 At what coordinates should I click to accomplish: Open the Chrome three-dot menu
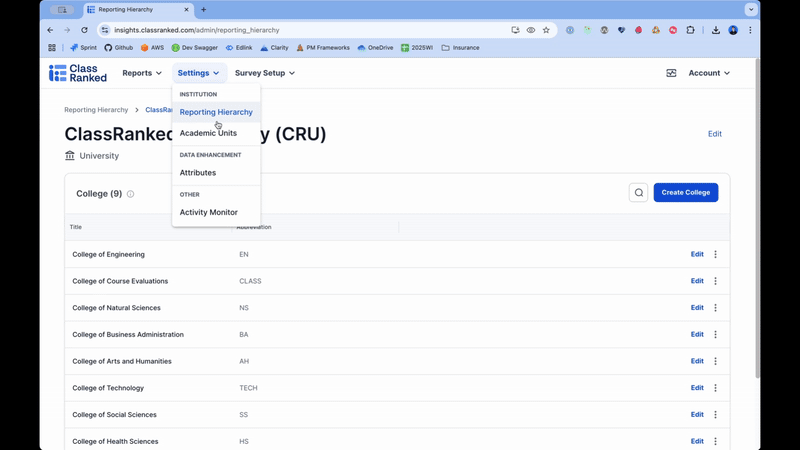point(750,30)
